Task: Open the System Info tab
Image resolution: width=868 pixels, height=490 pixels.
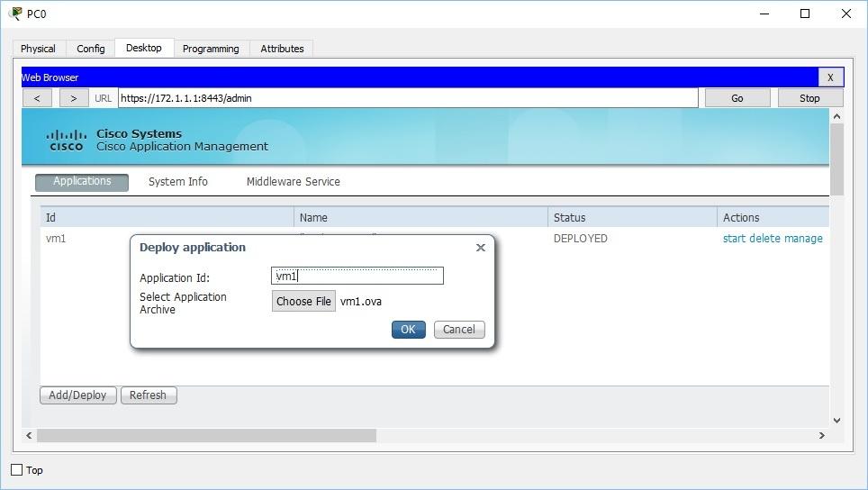Action: [x=178, y=182]
